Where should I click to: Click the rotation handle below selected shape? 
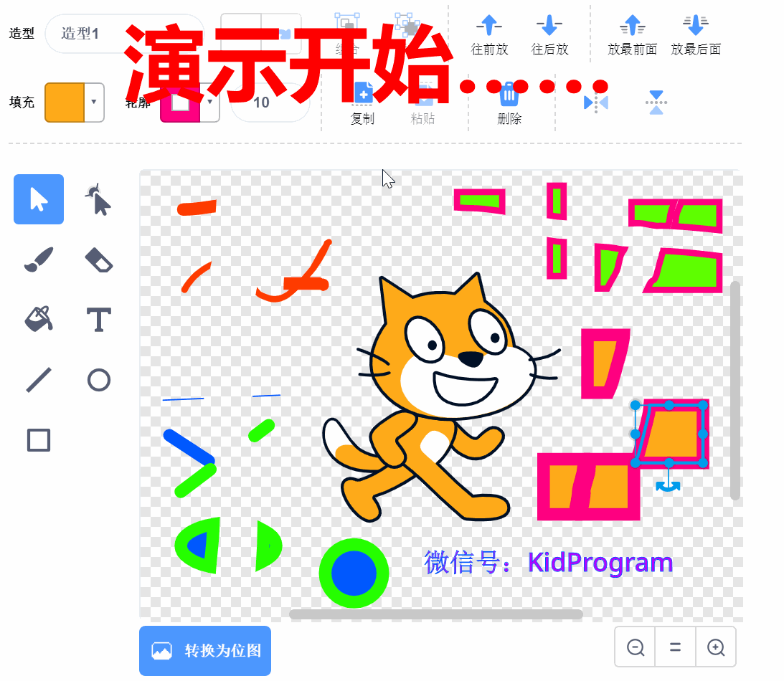668,485
